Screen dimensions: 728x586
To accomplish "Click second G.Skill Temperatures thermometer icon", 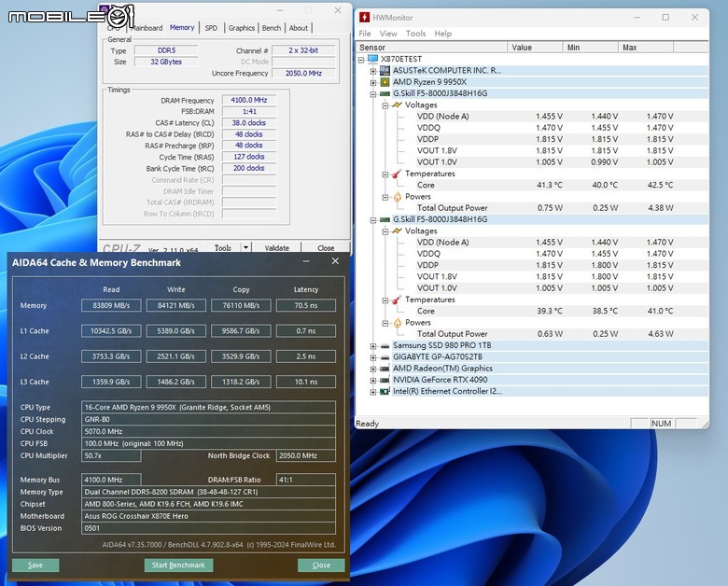I will pos(397,300).
